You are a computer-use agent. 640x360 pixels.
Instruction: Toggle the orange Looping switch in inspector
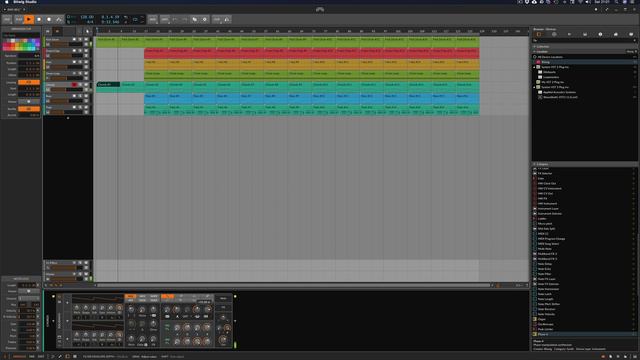click(x=29, y=82)
